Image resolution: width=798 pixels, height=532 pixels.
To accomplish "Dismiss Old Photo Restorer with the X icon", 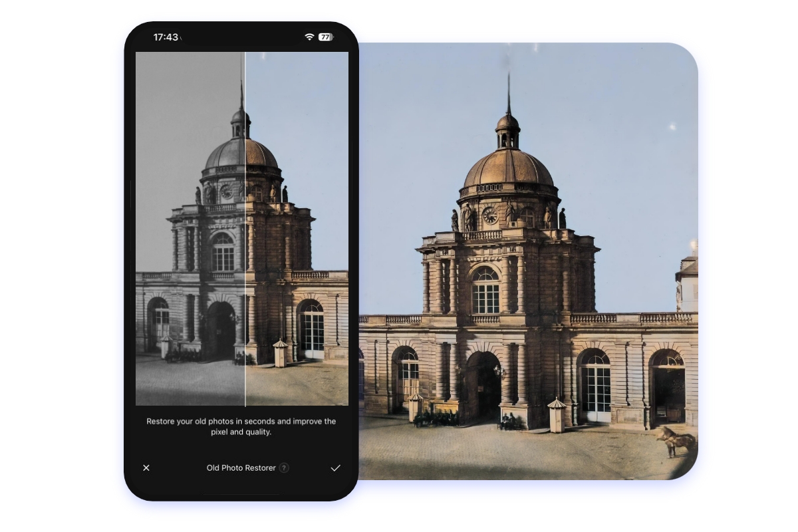I will click(146, 468).
